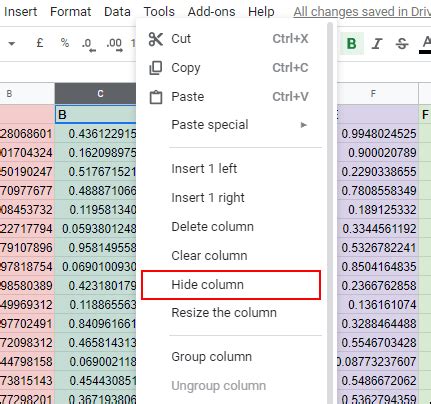Open the Tools menu
The height and width of the screenshot is (404, 431).
[x=159, y=12]
